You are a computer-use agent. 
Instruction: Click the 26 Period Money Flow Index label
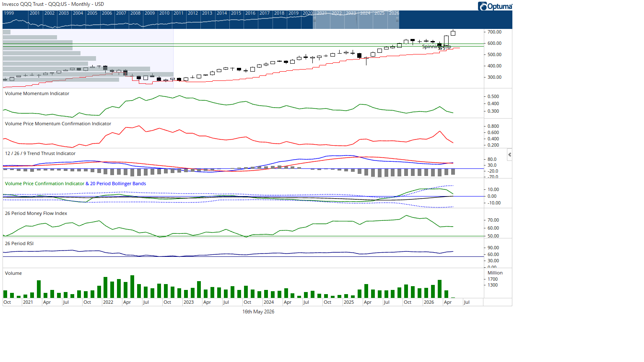(x=36, y=213)
